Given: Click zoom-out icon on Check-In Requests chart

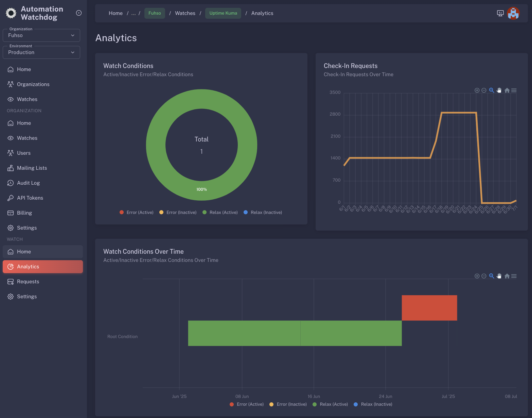Looking at the screenshot, I should click(484, 90).
